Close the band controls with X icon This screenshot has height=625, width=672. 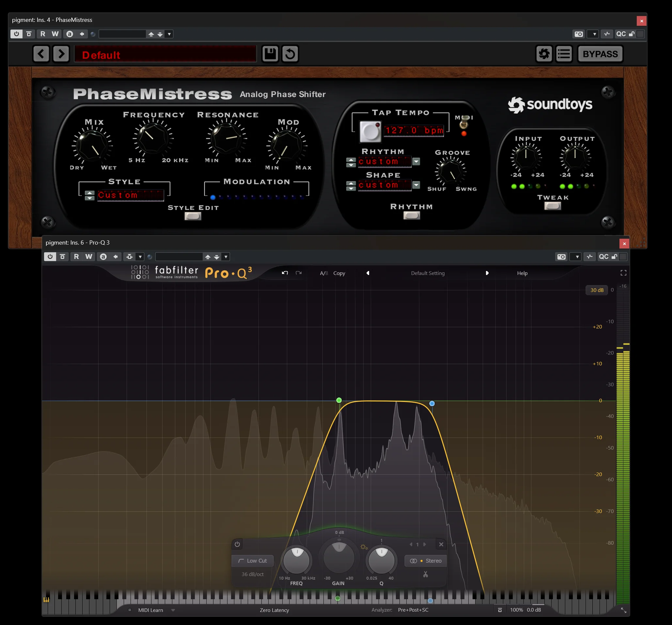point(441,544)
